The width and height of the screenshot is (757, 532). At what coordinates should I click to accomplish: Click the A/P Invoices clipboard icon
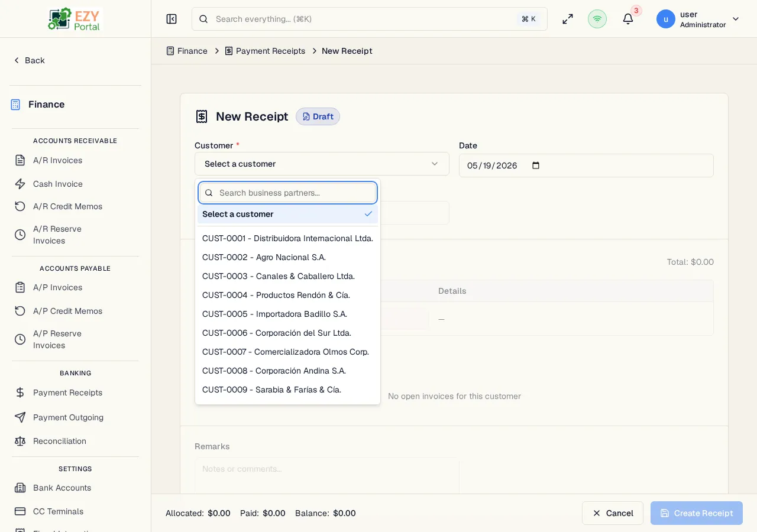[x=20, y=287]
